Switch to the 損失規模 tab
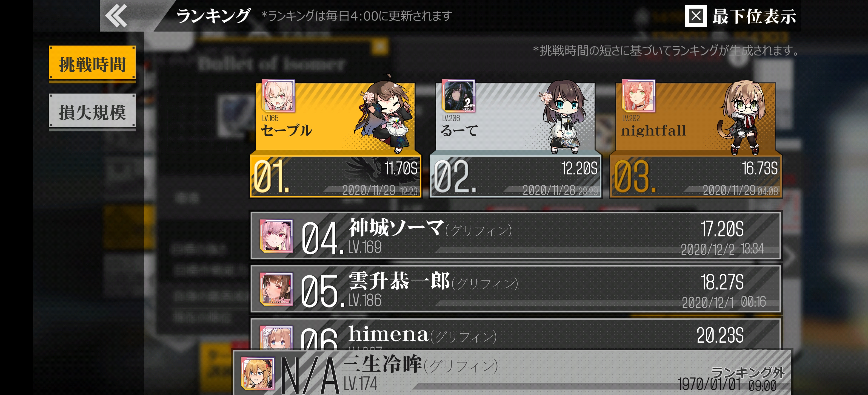868x395 pixels. point(92,112)
